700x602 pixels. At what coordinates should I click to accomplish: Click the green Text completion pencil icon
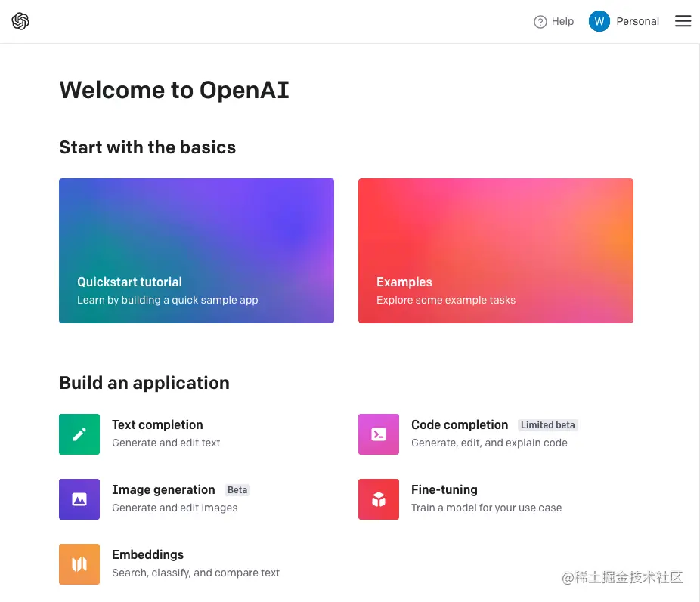[79, 434]
